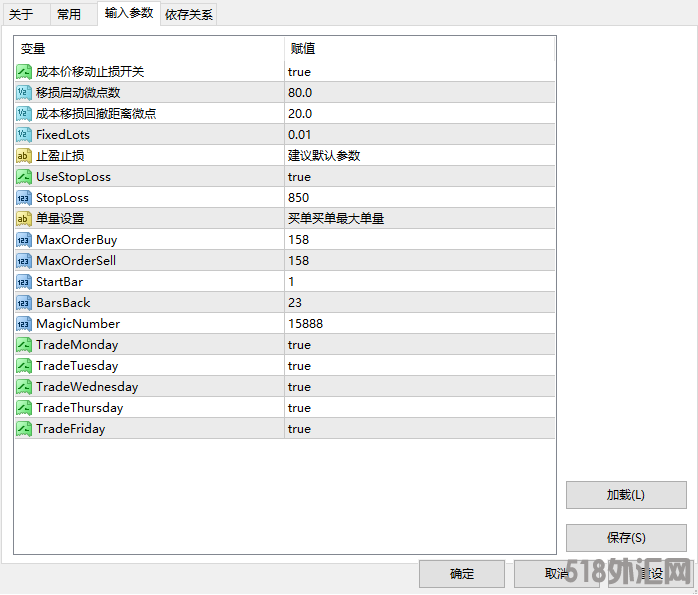Viewport: 698px width, 595px height.
Task: Click the boolean icon next to TradeMonday
Action: click(x=24, y=345)
